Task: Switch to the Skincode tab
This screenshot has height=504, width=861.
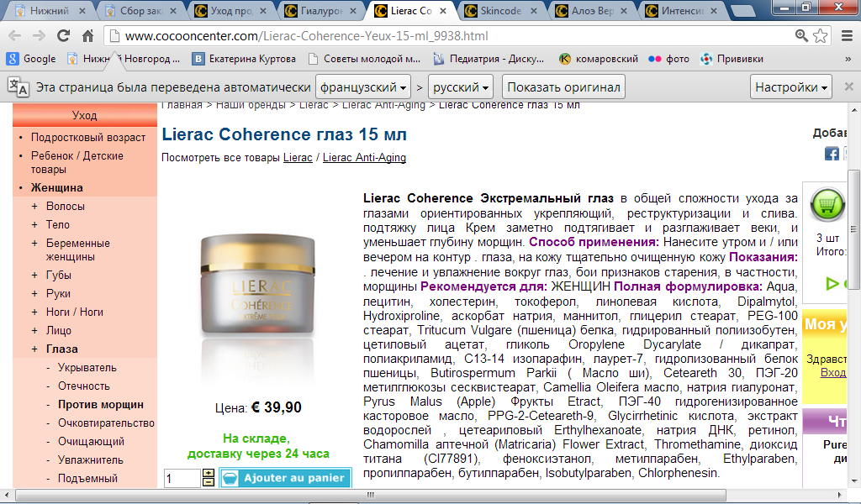Action: pyautogui.click(x=501, y=11)
